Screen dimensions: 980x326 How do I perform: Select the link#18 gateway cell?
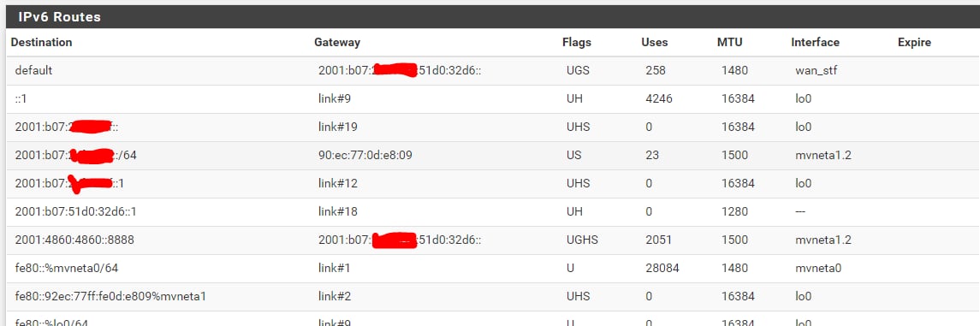(x=337, y=211)
